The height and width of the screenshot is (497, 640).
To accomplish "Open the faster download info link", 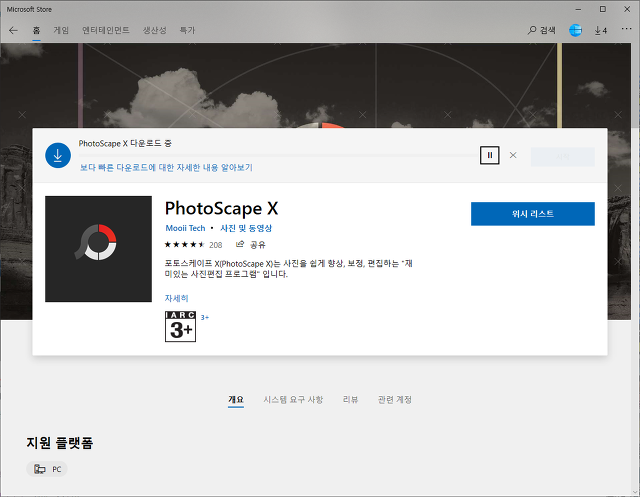I will [166, 167].
